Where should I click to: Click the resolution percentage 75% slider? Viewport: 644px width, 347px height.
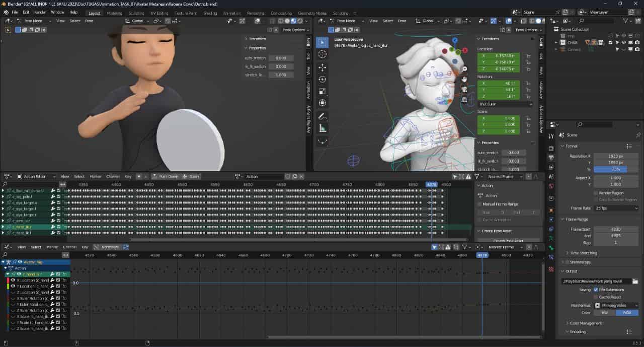point(616,170)
